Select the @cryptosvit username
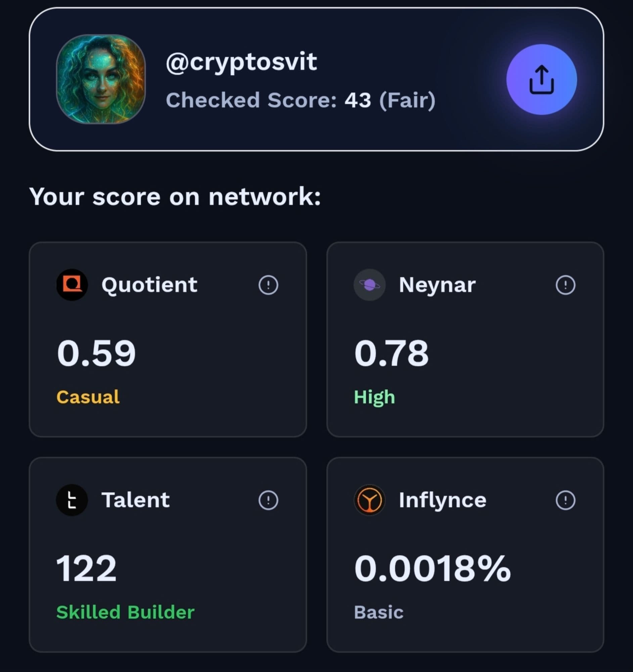The width and height of the screenshot is (633, 672). point(241,62)
